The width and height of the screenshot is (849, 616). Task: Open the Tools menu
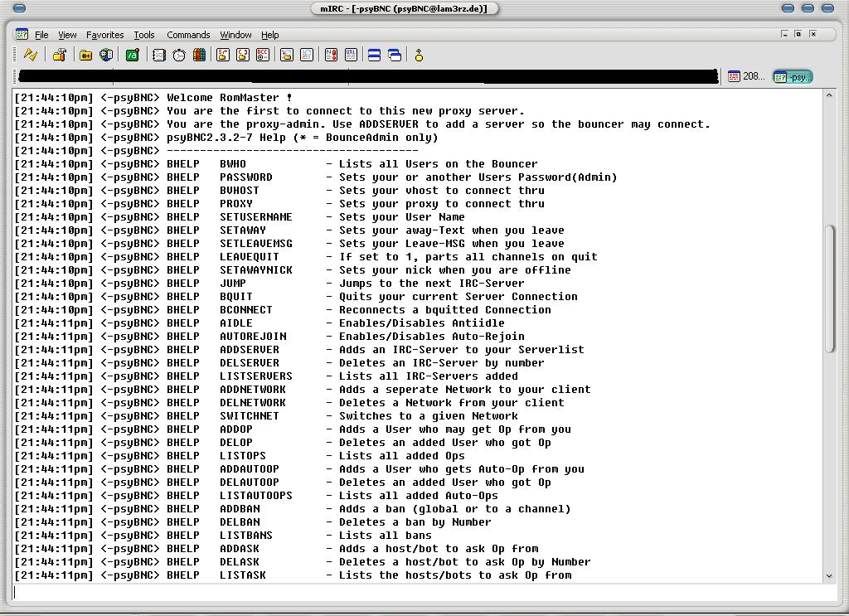click(x=144, y=35)
